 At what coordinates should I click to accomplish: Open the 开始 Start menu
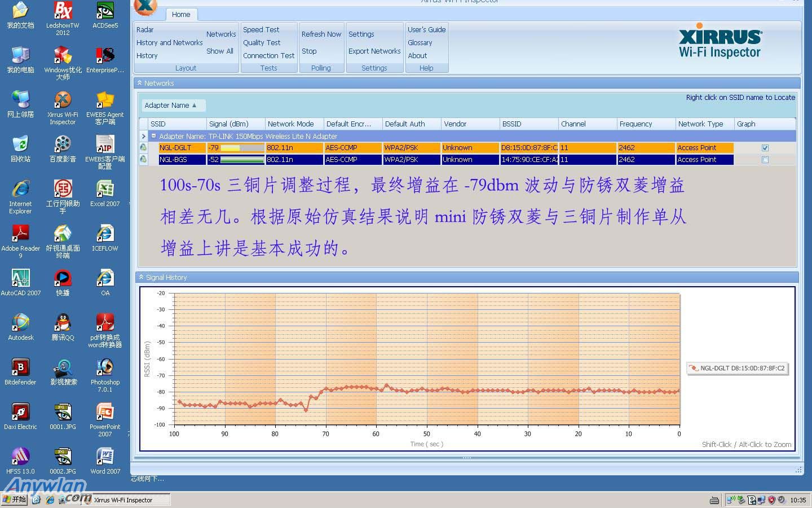click(15, 500)
